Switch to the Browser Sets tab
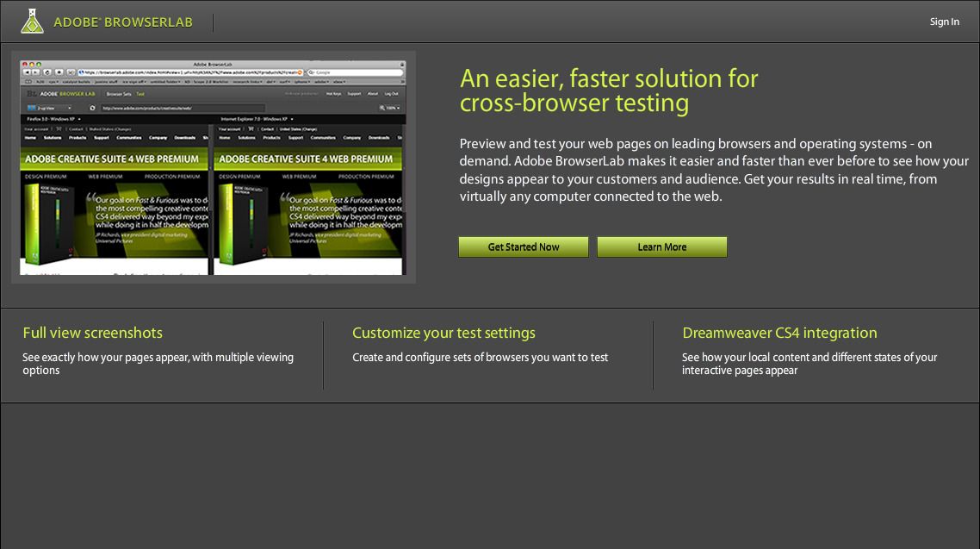The width and height of the screenshot is (980, 549). pos(117,92)
